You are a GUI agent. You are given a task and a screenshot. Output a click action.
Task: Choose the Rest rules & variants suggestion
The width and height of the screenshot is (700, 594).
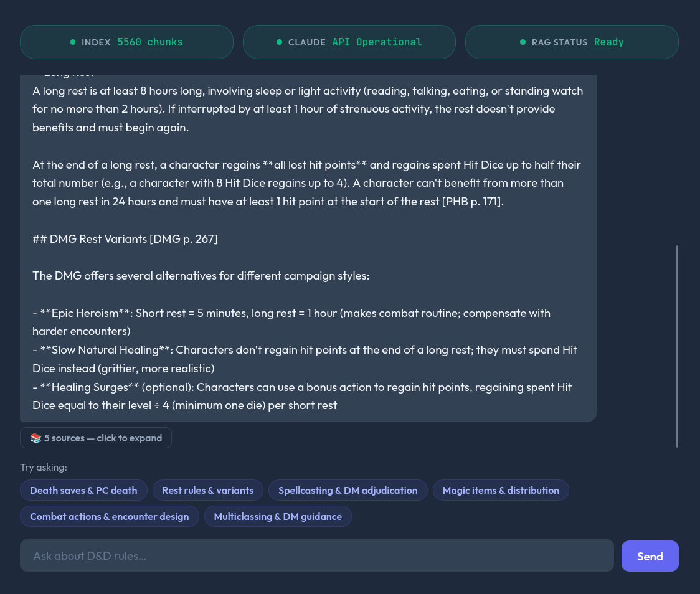click(x=208, y=491)
